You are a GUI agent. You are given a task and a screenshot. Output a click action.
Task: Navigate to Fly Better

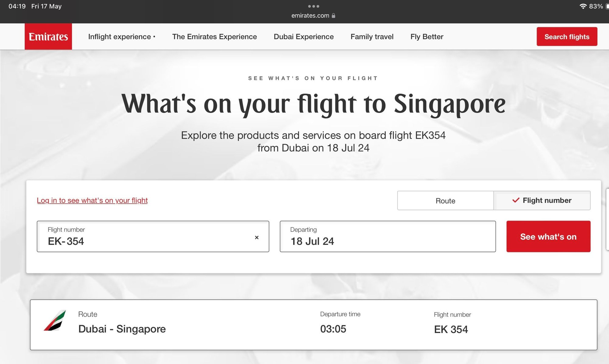[x=427, y=37]
